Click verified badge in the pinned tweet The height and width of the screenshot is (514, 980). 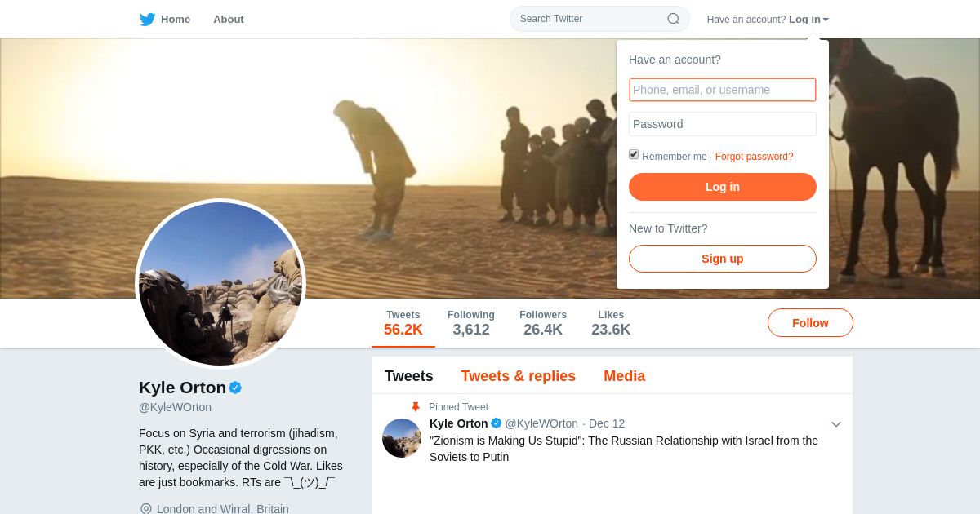tap(496, 423)
